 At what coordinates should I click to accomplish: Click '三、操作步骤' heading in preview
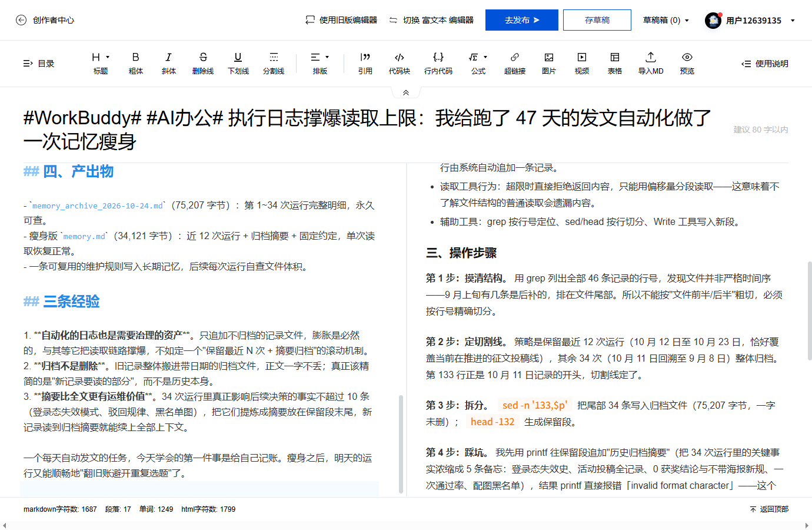tap(461, 253)
